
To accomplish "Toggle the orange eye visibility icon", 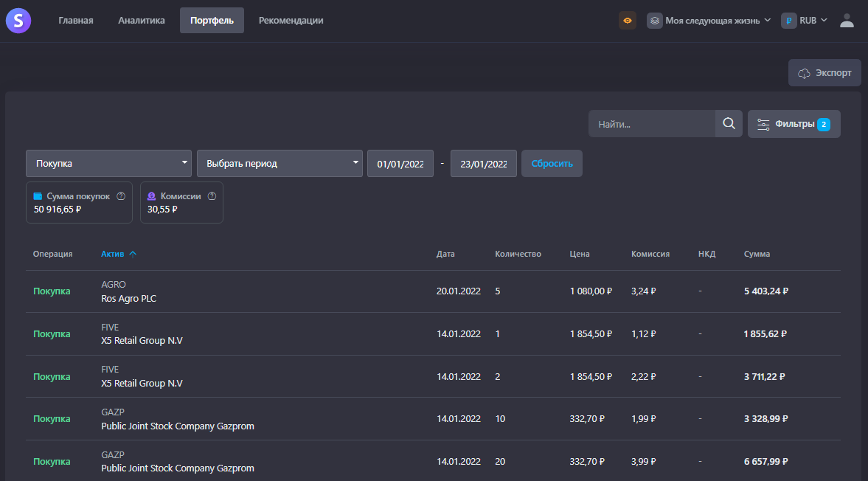I will tap(627, 21).
